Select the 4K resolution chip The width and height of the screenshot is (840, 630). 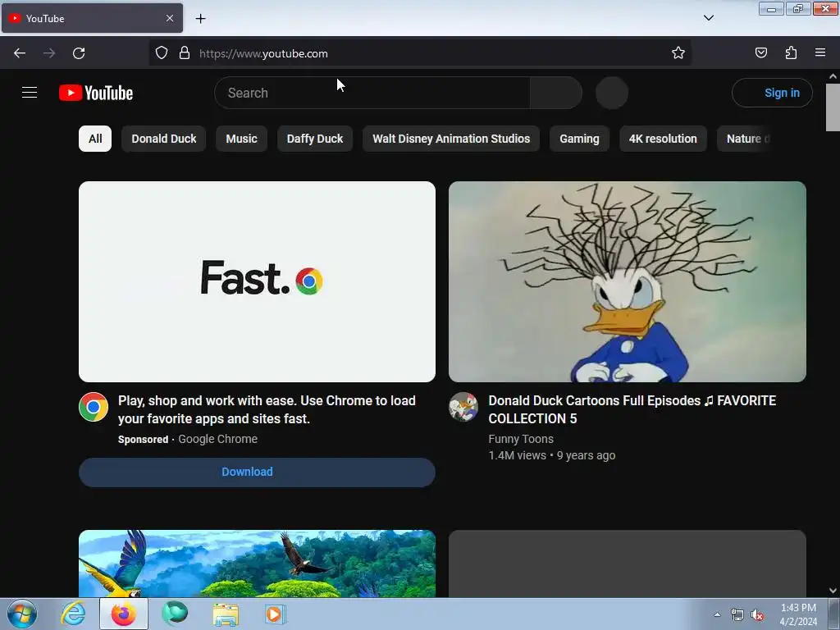tap(663, 139)
